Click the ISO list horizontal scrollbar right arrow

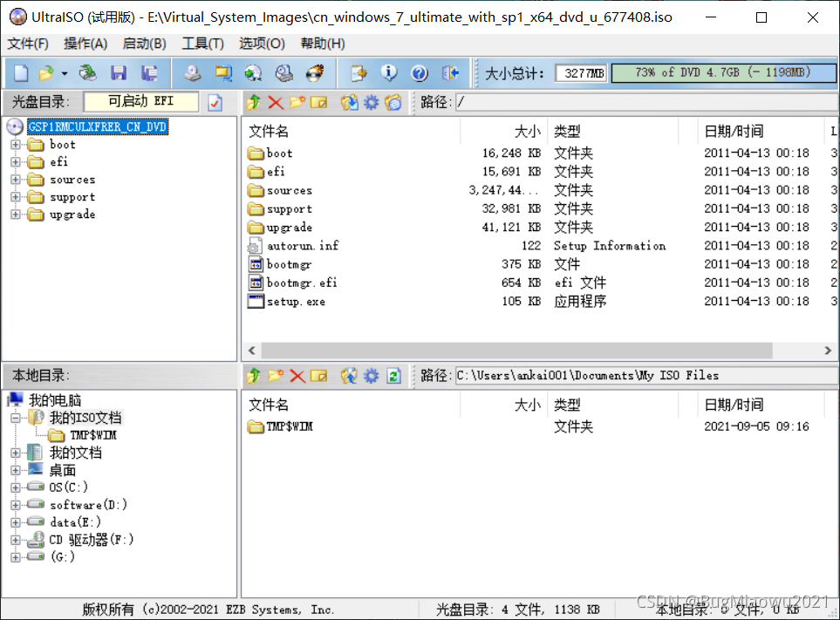click(828, 351)
